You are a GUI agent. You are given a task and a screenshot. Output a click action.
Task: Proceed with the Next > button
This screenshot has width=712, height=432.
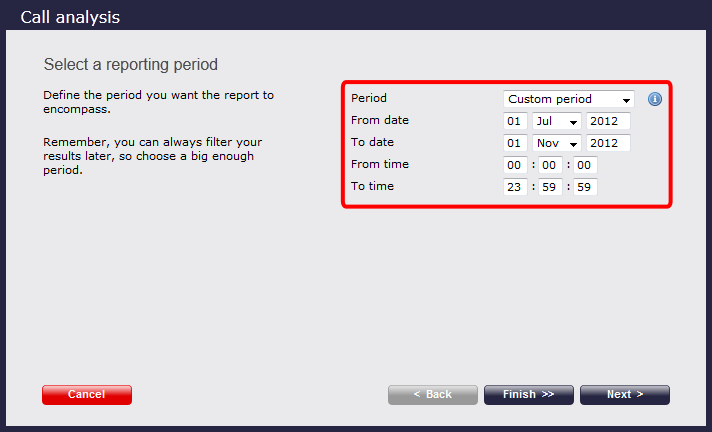[625, 395]
